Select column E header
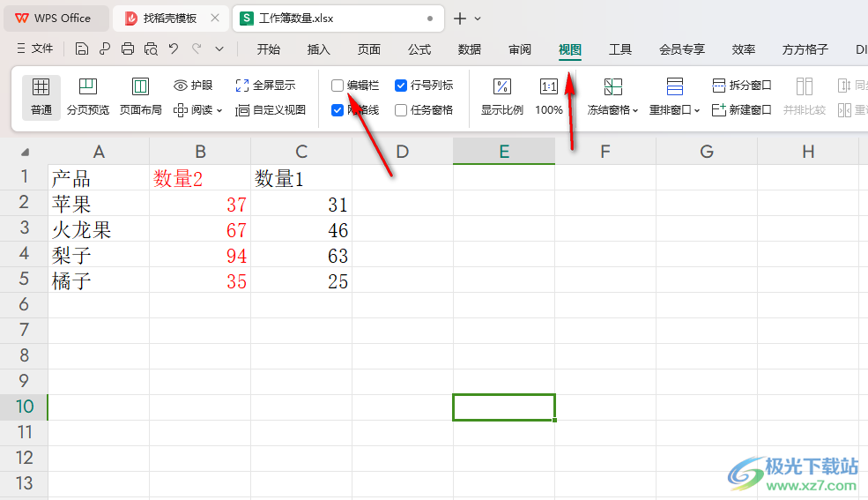The height and width of the screenshot is (500, 868). 504,152
